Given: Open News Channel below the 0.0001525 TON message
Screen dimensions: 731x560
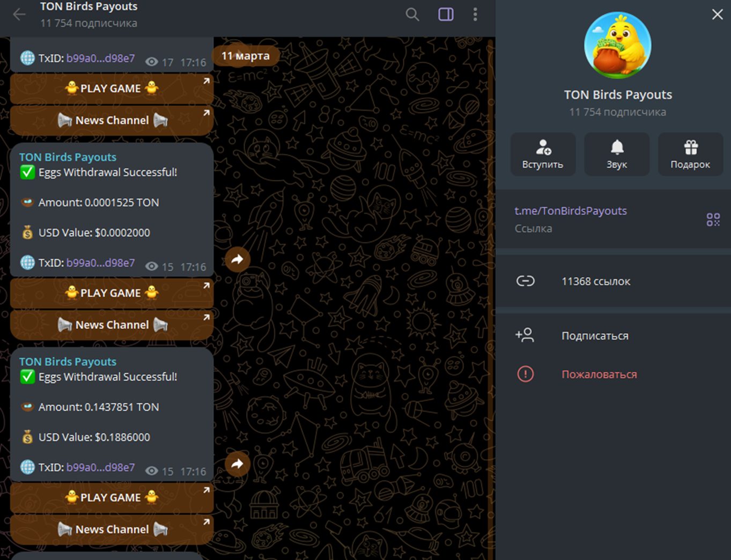Looking at the screenshot, I should coord(112,325).
